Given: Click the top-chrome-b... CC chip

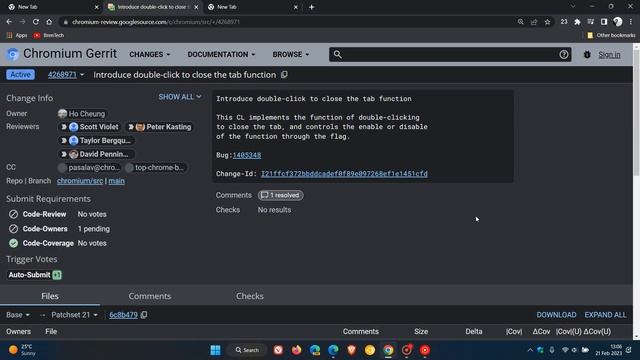Looking at the screenshot, I should pyautogui.click(x=156, y=167).
